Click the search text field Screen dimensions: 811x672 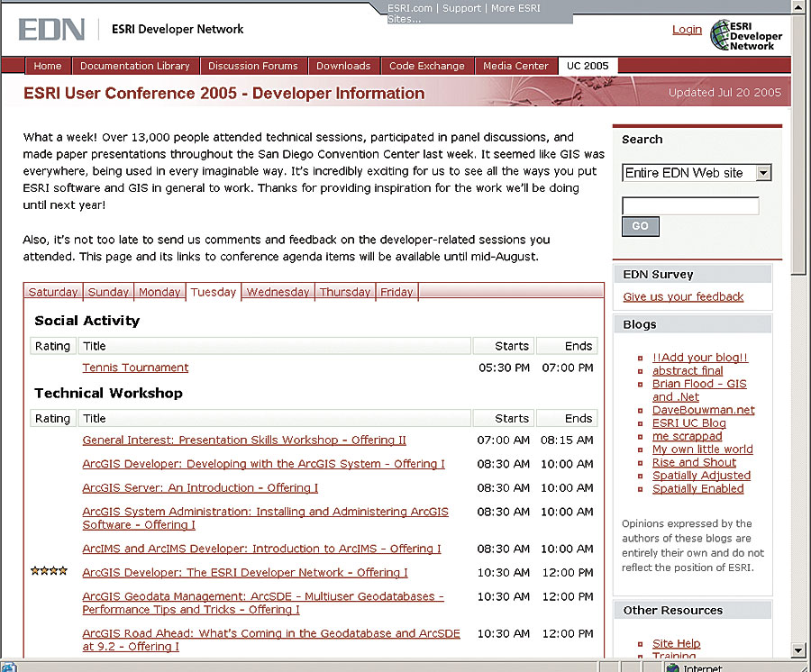coord(690,205)
